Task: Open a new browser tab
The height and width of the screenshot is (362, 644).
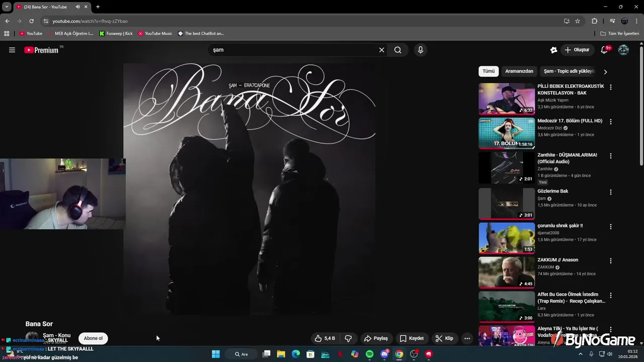Action: (98, 7)
